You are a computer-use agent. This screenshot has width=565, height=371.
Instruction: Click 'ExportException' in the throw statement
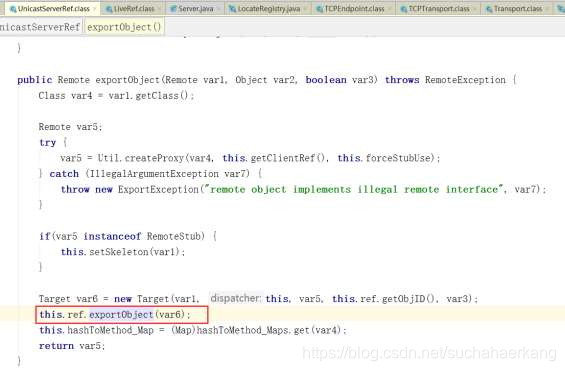[x=158, y=189]
